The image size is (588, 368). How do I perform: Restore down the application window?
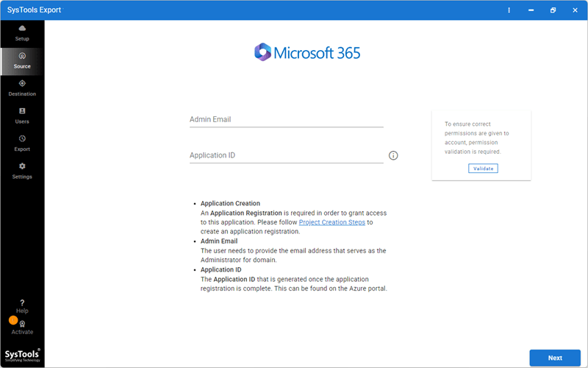click(553, 10)
